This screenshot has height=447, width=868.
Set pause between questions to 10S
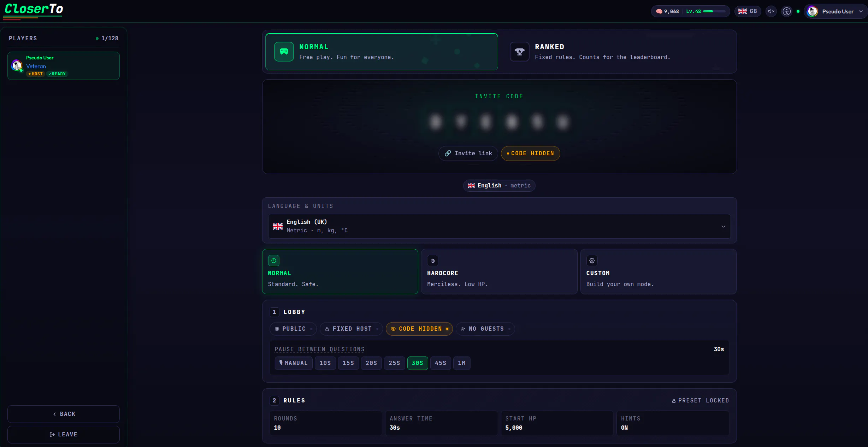coord(325,363)
